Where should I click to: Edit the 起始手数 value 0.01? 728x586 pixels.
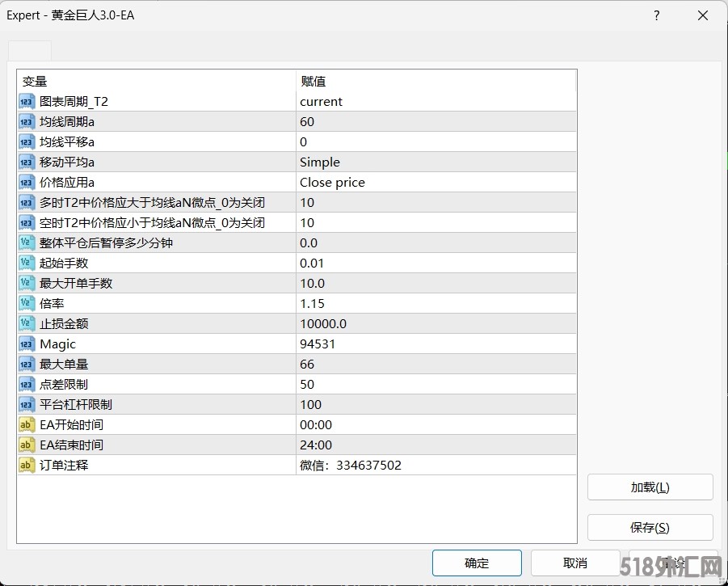coord(436,263)
